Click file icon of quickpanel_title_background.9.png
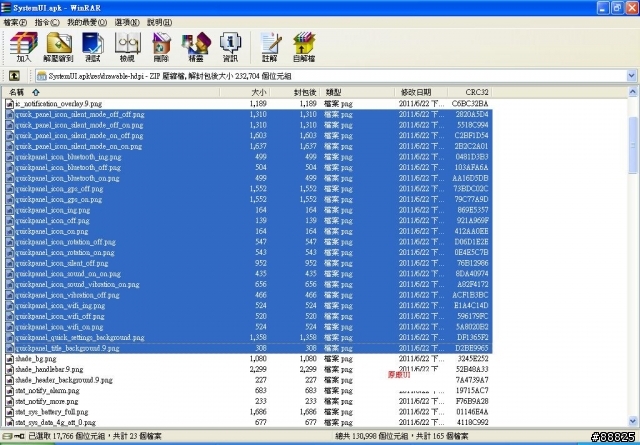The image size is (640, 445). tap(10, 348)
